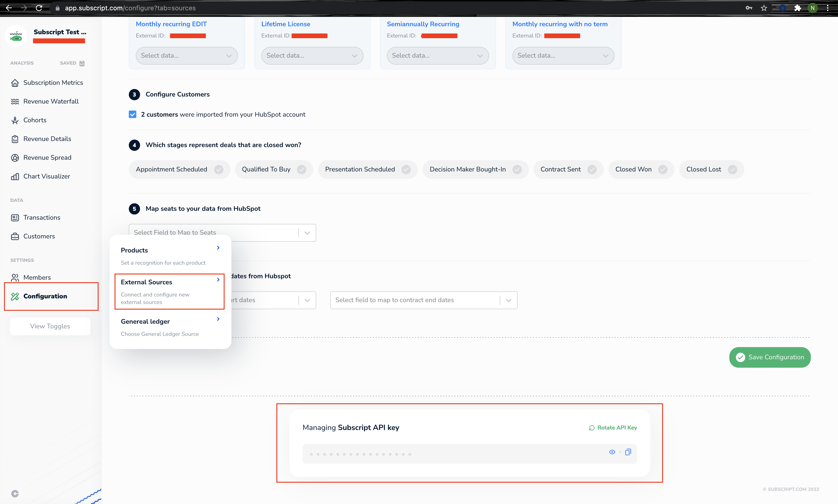
Task: Open the Select Field to Map to Seats dropdown
Action: coord(222,233)
